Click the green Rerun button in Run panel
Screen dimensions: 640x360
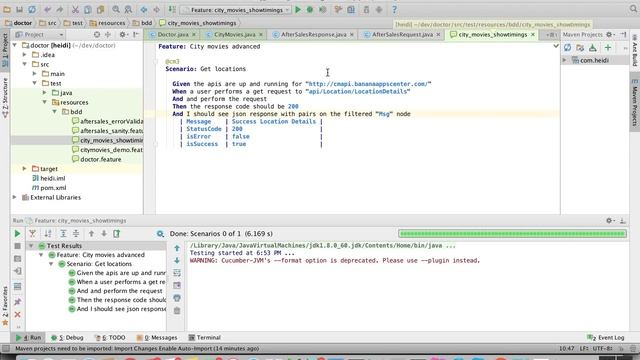point(17,233)
